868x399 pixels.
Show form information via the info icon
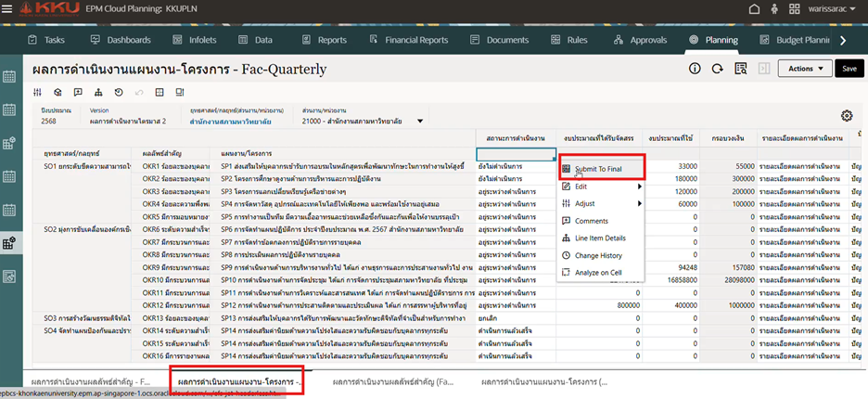(x=695, y=69)
